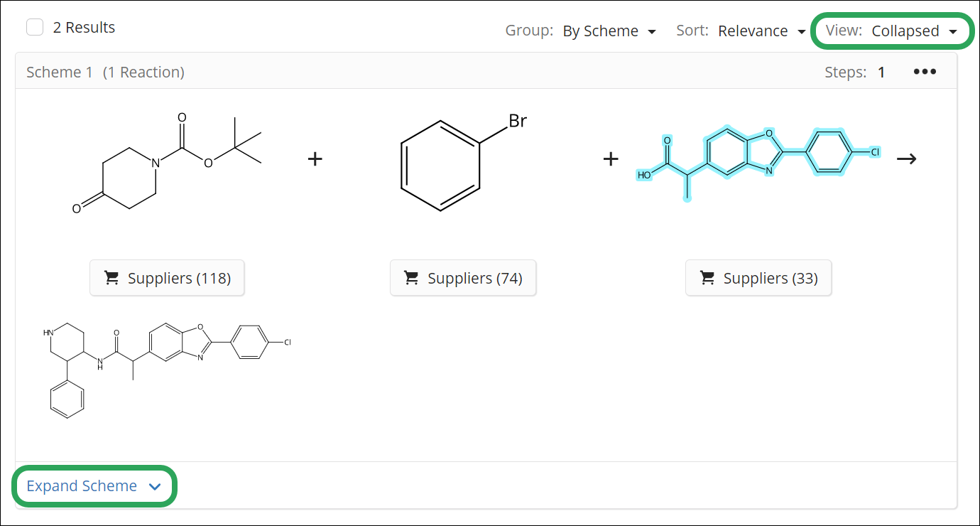The height and width of the screenshot is (526, 980).
Task: Click the reaction arrow icon
Action: (906, 159)
